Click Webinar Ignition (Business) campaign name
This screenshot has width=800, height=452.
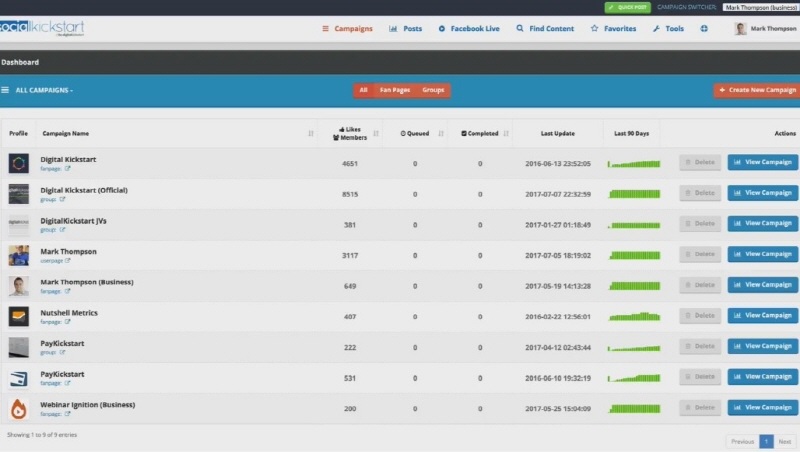(x=88, y=405)
